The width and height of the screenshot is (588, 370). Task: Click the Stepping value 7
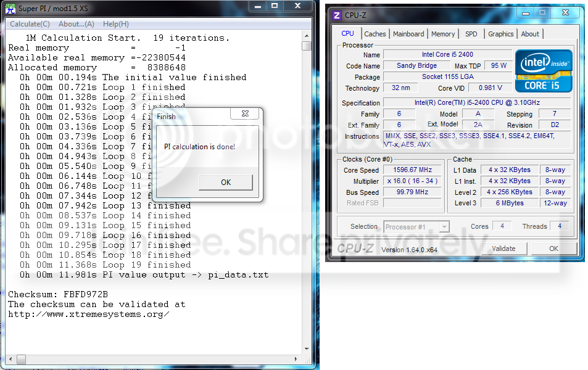point(555,113)
